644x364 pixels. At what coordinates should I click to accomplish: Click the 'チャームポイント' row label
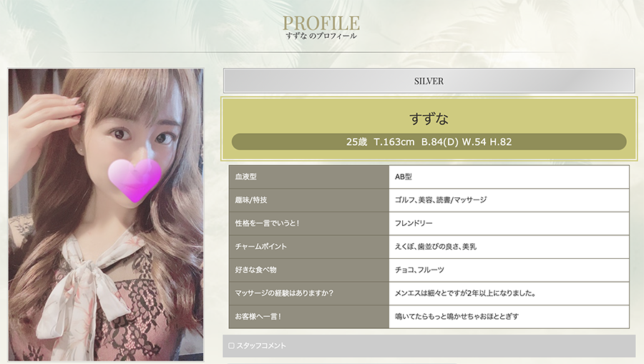(x=309, y=247)
